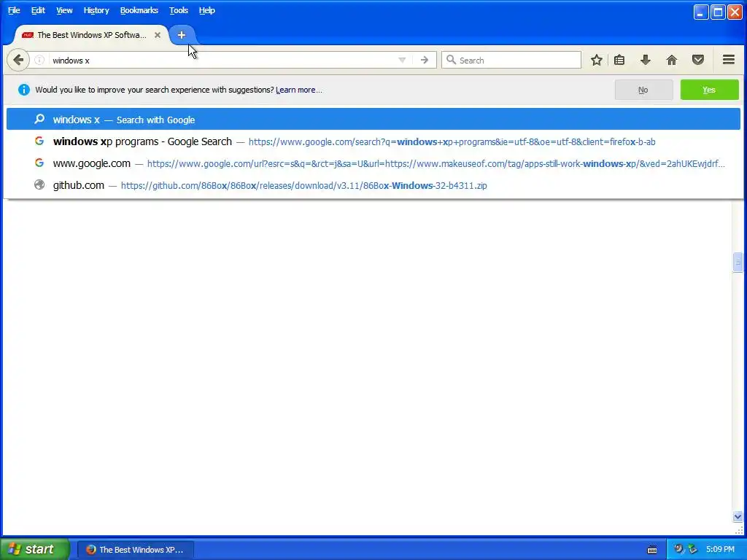Click globe icon beside github.com

click(39, 184)
